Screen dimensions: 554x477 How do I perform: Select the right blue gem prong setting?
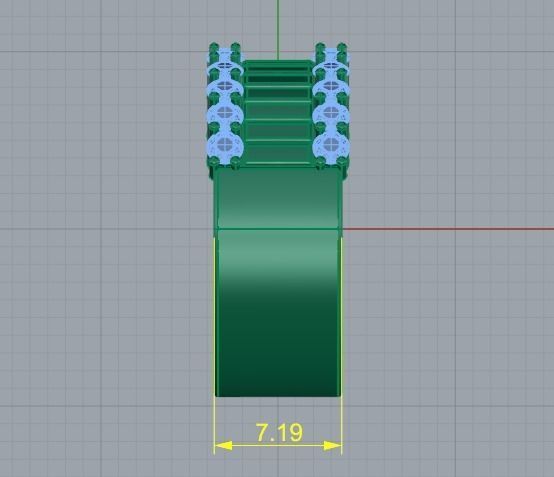[331, 105]
